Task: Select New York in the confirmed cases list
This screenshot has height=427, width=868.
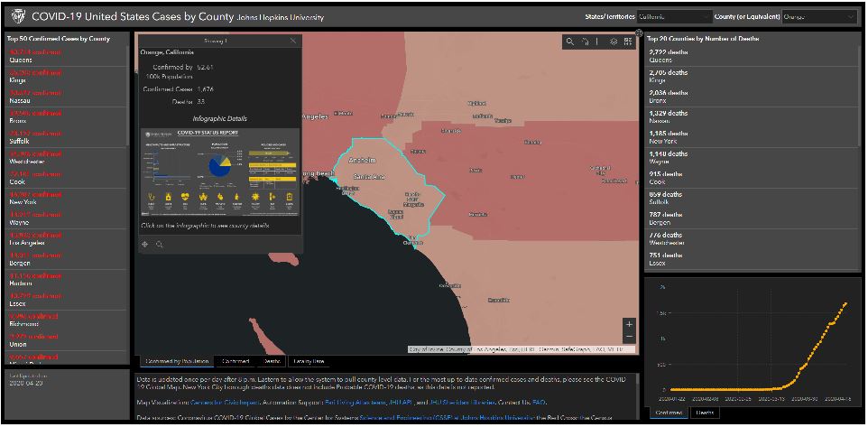Action: [x=65, y=199]
